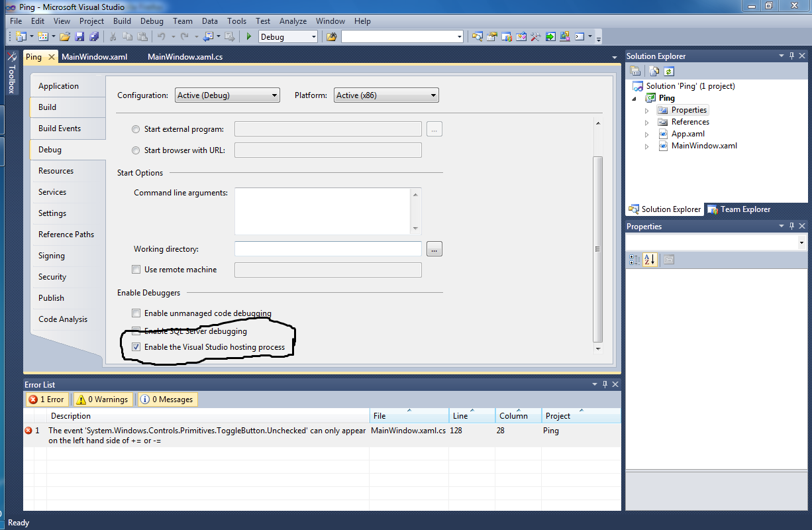
Task: Click the Add New Item toolbar icon
Action: [x=43, y=36]
